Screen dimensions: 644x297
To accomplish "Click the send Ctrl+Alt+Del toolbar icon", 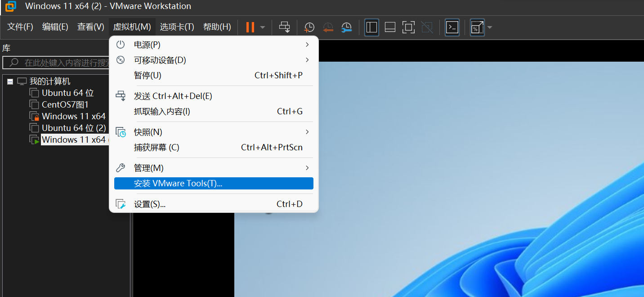I will [x=284, y=27].
